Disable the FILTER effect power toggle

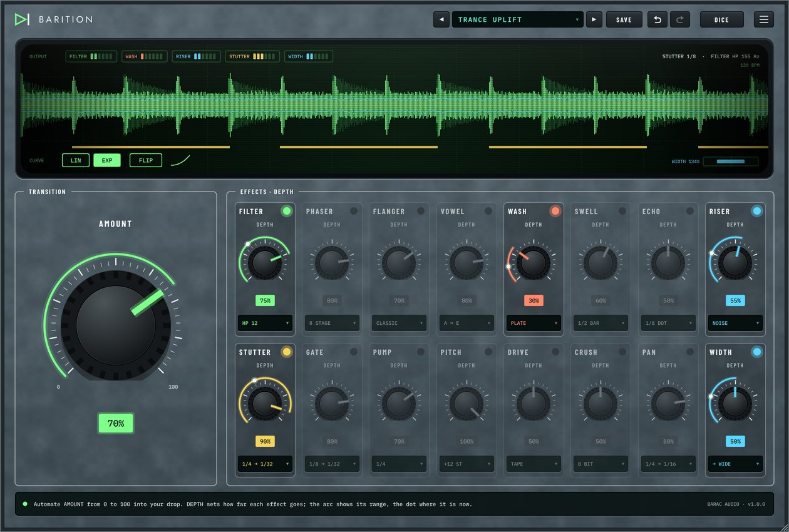point(287,211)
